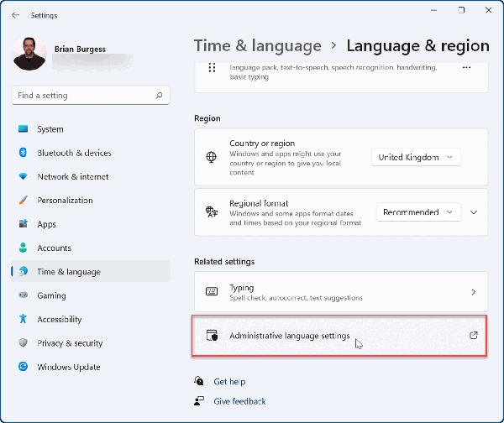This screenshot has width=504, height=423.
Task: Click the Get help icon
Action: 199,381
